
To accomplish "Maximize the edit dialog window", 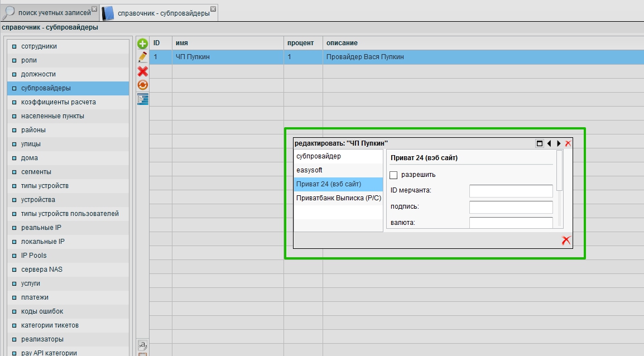I will 540,143.
